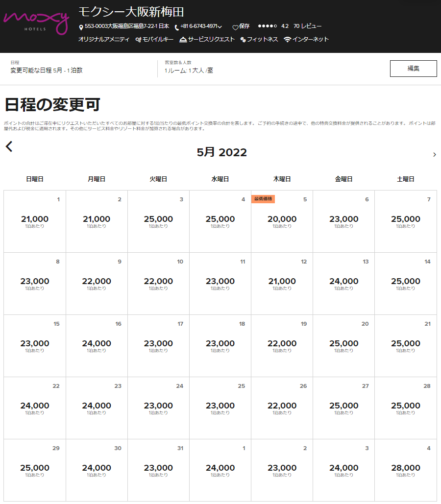The height and width of the screenshot is (504, 441).
Task: Click the fitness amenity icon
Action: pos(243,40)
